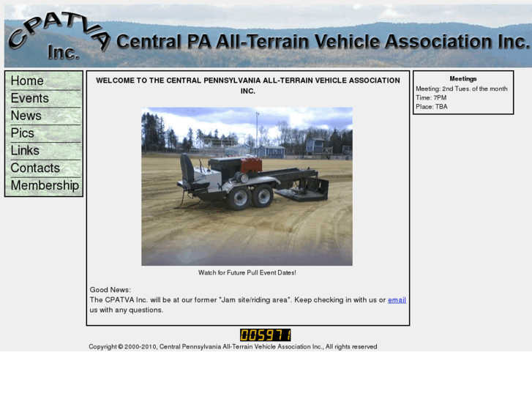Click 'us with any questions.' text
The height and width of the screenshot is (399, 532).
[x=126, y=310]
